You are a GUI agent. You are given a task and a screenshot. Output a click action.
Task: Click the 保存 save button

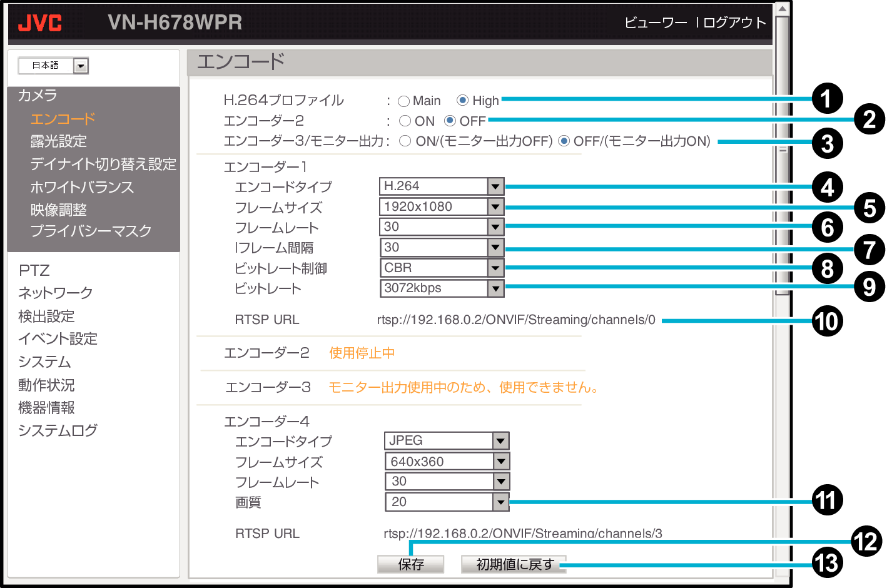point(411,564)
